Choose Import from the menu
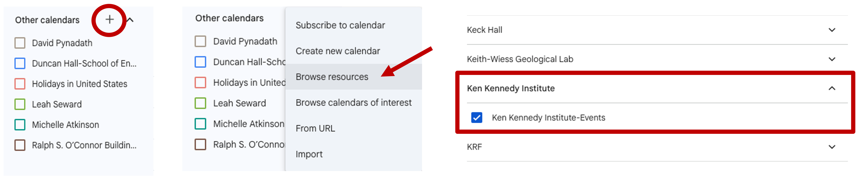The height and width of the screenshot is (177, 868). point(309,154)
